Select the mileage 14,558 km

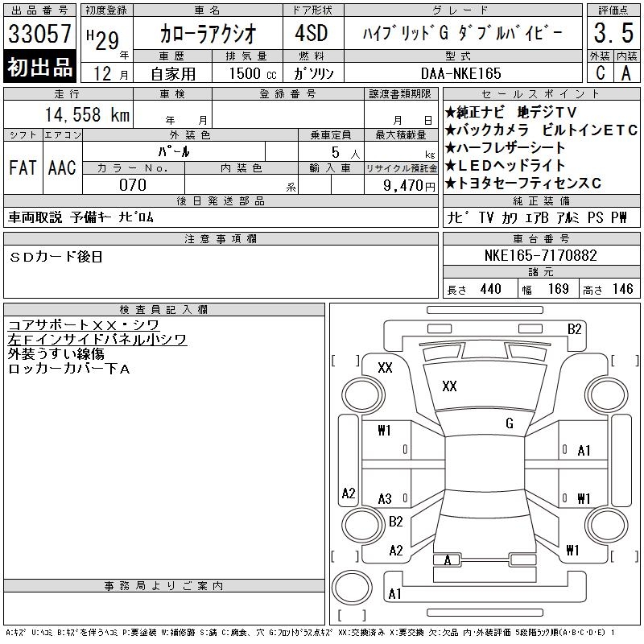click(87, 114)
